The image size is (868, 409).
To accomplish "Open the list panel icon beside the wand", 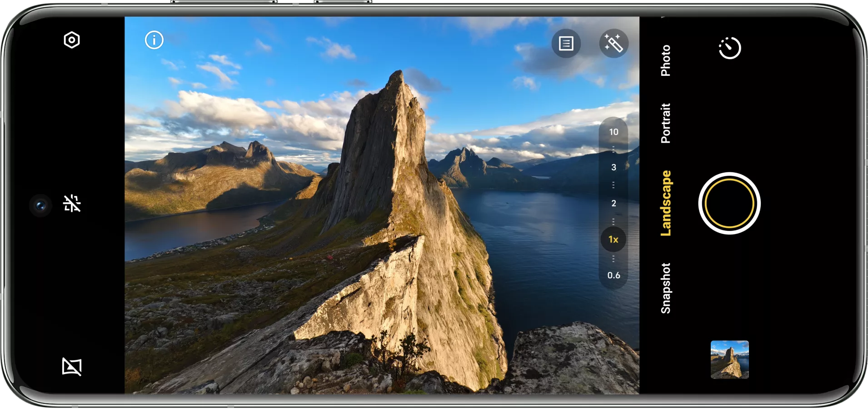I will click(566, 44).
